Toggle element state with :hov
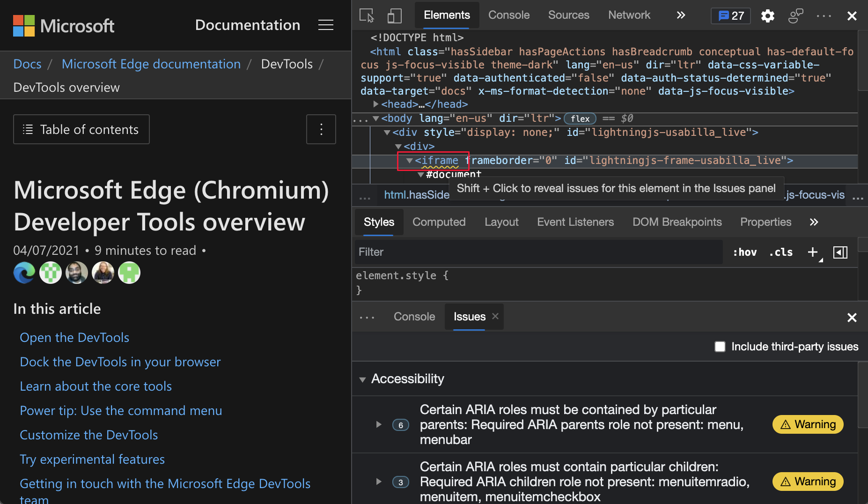Viewport: 868px width, 504px height. click(744, 252)
